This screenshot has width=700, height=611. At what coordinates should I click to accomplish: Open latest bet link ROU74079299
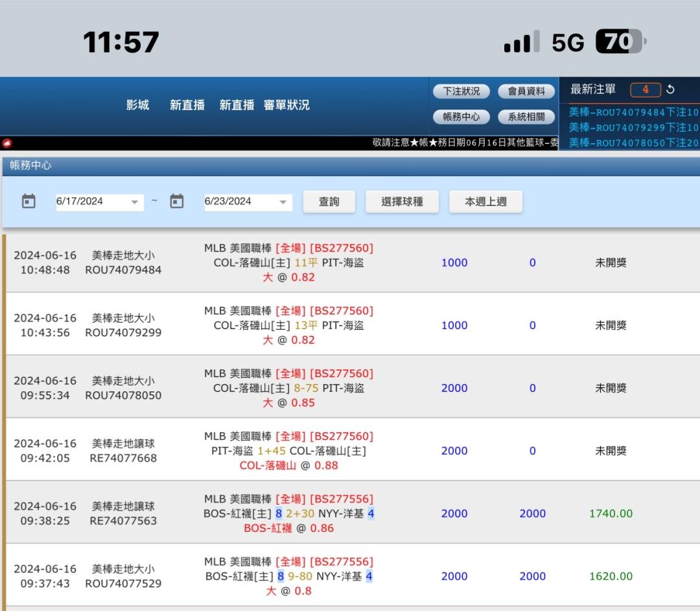[x=633, y=128]
